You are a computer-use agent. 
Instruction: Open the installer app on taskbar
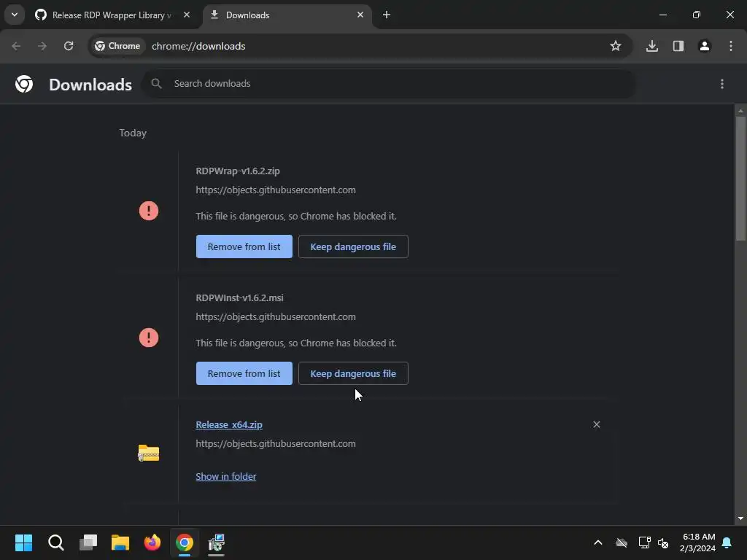click(216, 542)
